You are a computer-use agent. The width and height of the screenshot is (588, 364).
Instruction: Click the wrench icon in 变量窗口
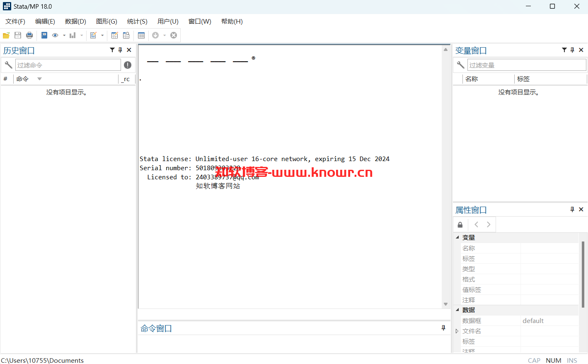tap(460, 65)
